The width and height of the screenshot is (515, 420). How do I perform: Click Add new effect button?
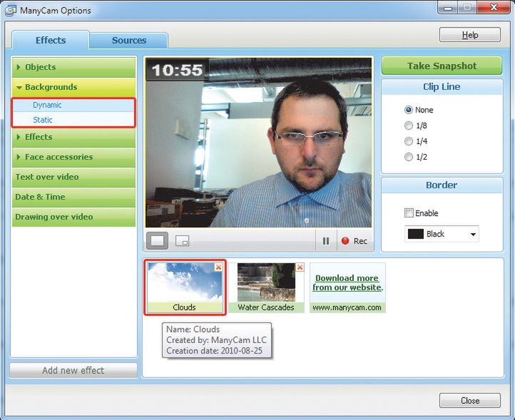tap(73, 370)
